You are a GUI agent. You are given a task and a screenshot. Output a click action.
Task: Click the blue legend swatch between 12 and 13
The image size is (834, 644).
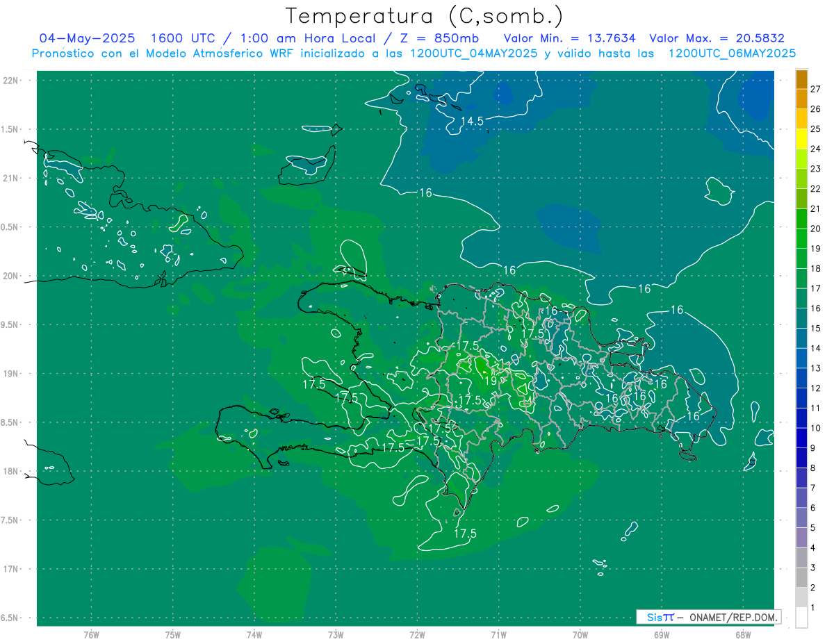(x=801, y=378)
